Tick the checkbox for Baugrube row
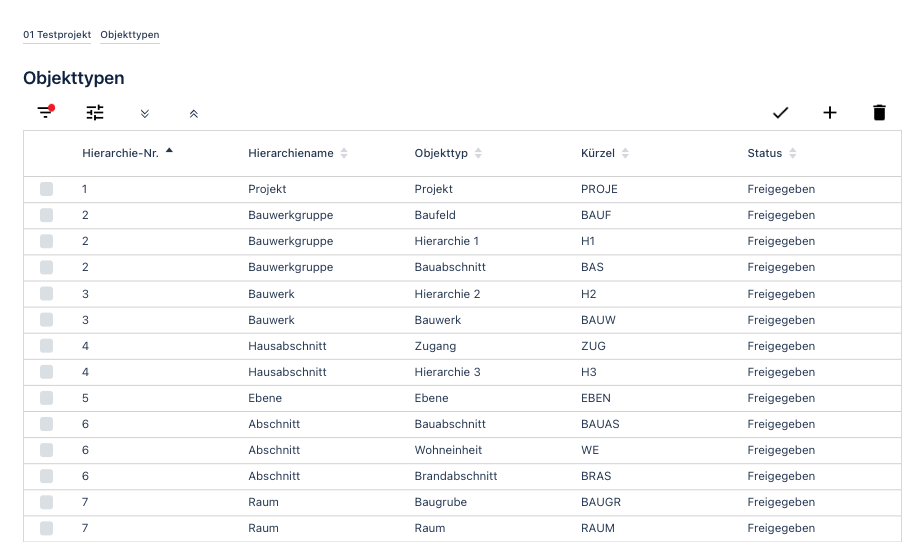This screenshot has width=923, height=542. point(47,502)
